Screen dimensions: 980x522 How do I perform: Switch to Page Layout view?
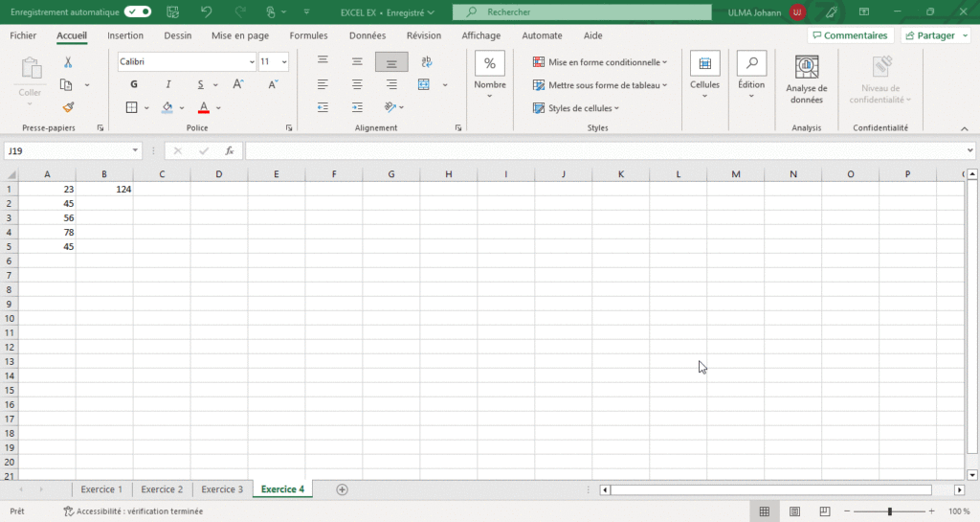click(x=794, y=511)
